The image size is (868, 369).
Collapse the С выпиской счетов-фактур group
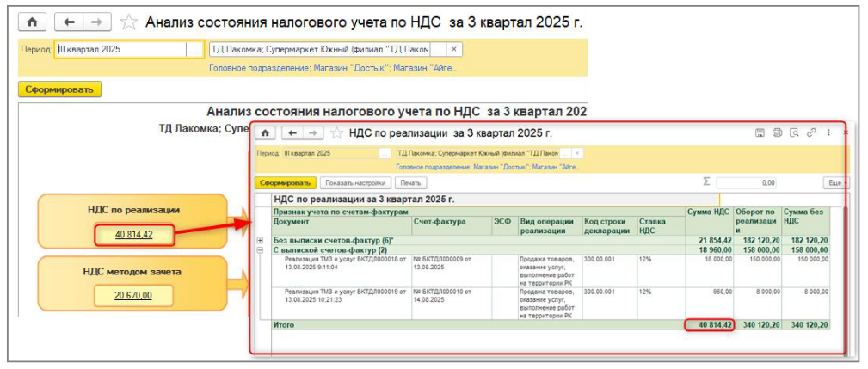click(261, 249)
